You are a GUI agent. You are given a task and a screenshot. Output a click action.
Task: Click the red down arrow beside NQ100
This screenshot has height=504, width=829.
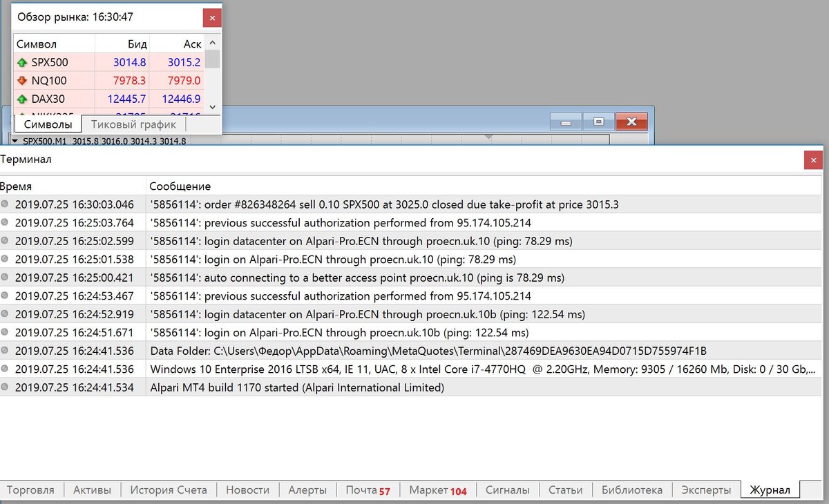click(x=22, y=80)
